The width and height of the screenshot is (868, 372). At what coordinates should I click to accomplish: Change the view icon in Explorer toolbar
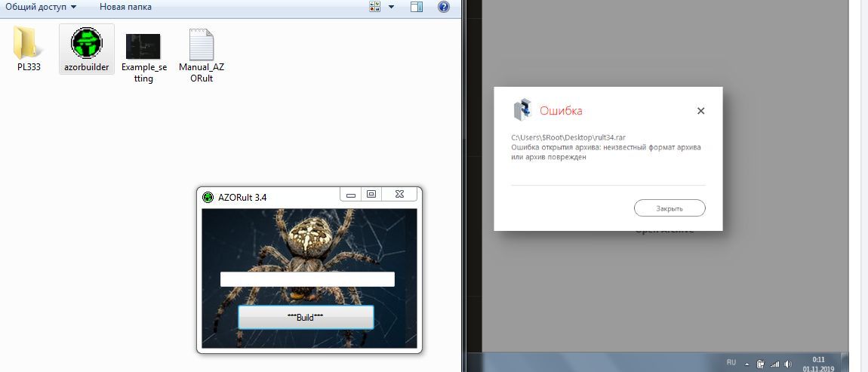coord(375,7)
